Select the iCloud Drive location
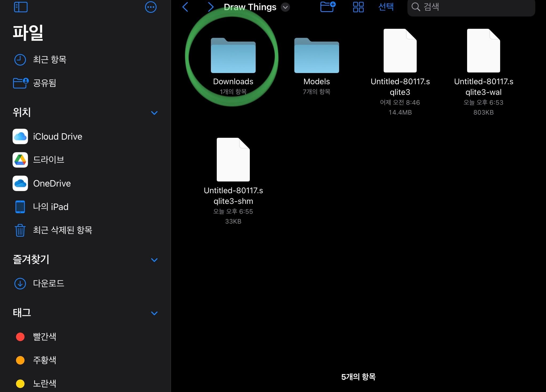546x392 pixels. tap(58, 136)
